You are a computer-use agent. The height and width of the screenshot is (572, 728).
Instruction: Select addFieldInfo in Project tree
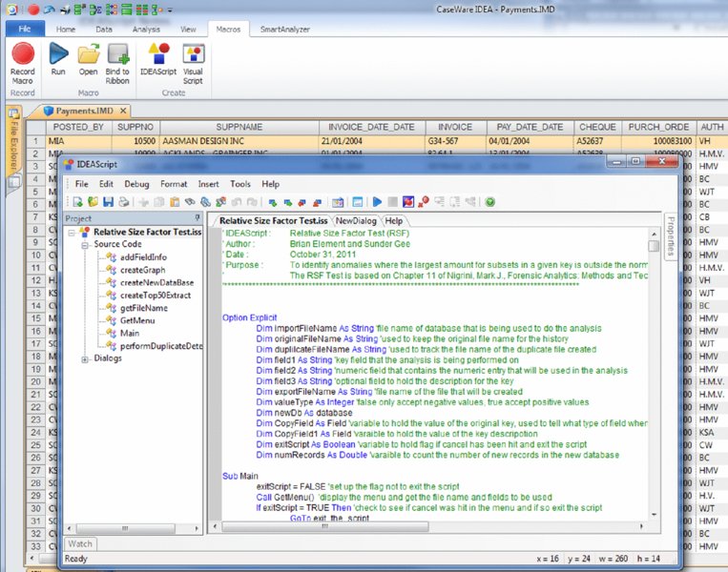[143, 257]
